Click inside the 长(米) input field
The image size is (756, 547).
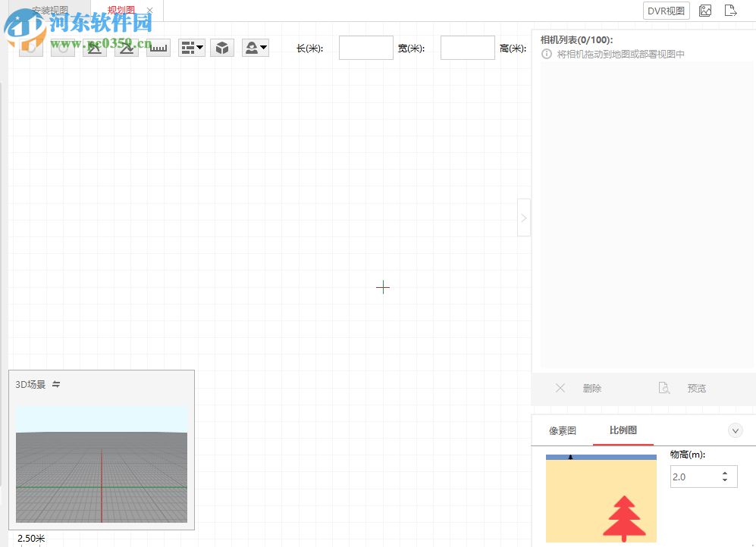365,47
